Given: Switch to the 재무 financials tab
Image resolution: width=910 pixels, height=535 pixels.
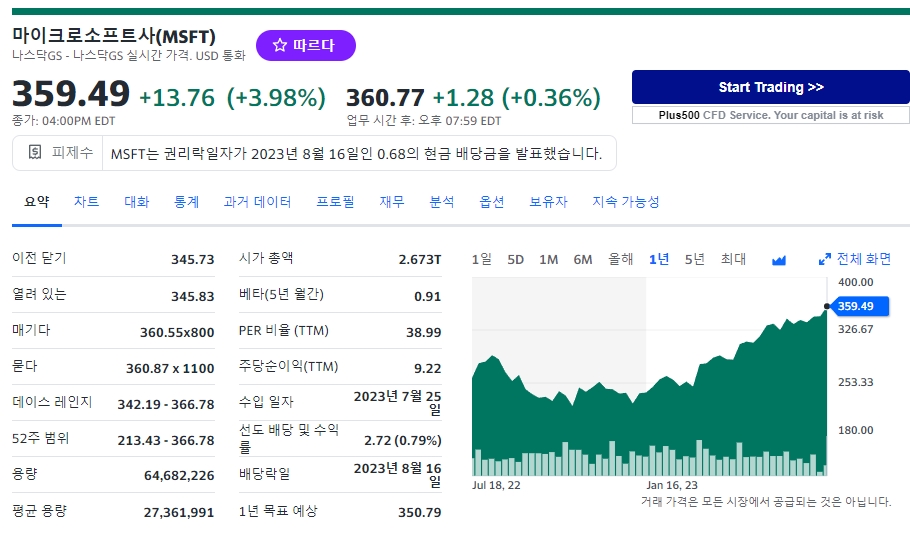Looking at the screenshot, I should coord(392,202).
